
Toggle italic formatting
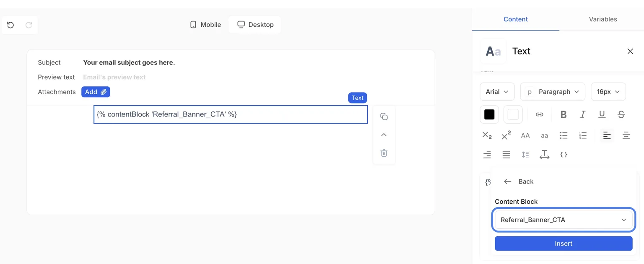583,114
